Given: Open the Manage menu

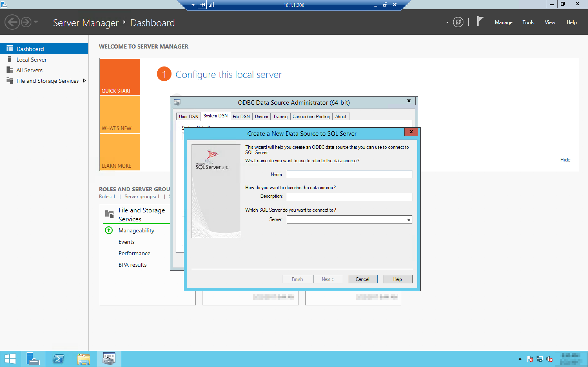Looking at the screenshot, I should point(503,22).
